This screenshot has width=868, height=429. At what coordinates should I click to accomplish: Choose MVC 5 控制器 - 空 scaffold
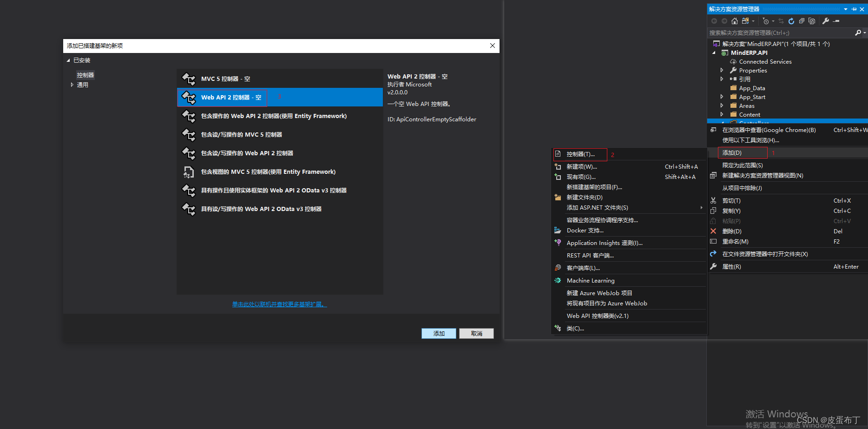pyautogui.click(x=280, y=79)
